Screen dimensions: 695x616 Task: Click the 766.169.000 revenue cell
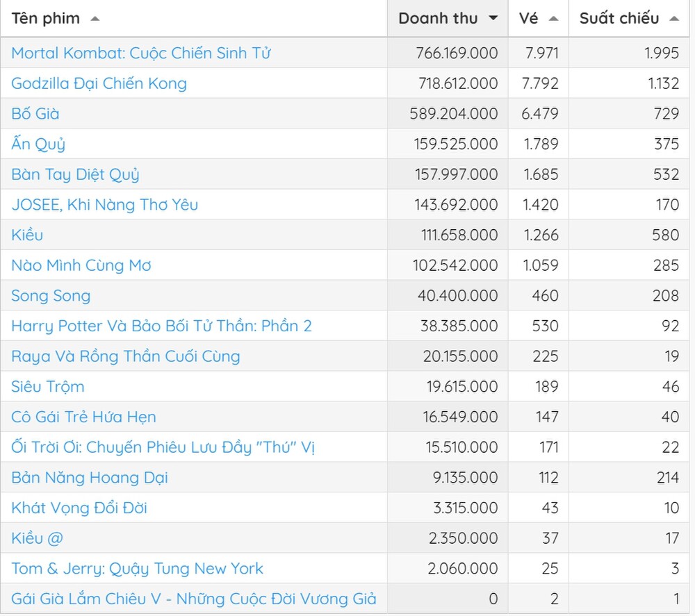[x=457, y=53]
